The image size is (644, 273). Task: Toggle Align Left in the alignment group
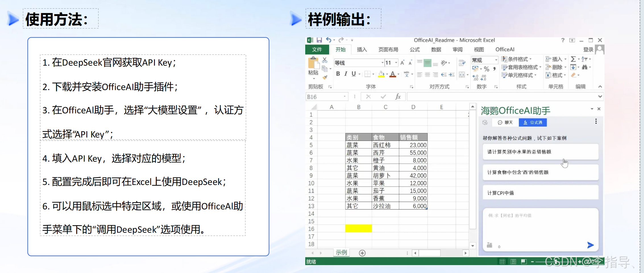(419, 75)
